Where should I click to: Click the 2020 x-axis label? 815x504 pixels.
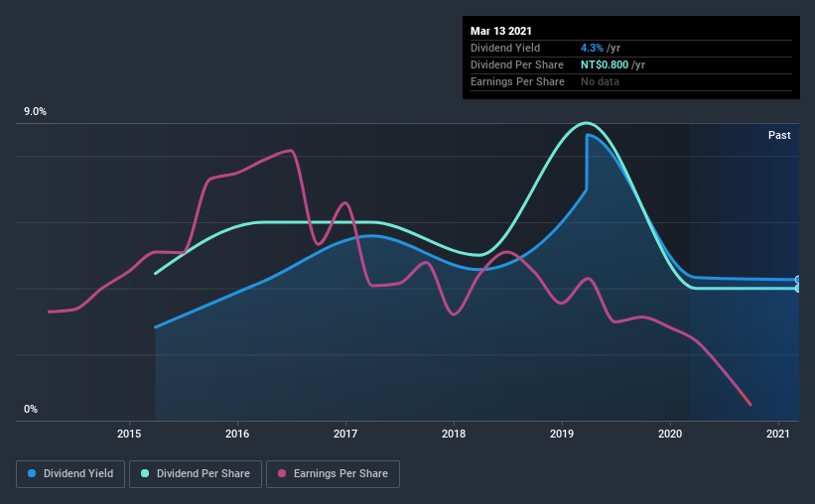click(x=670, y=434)
